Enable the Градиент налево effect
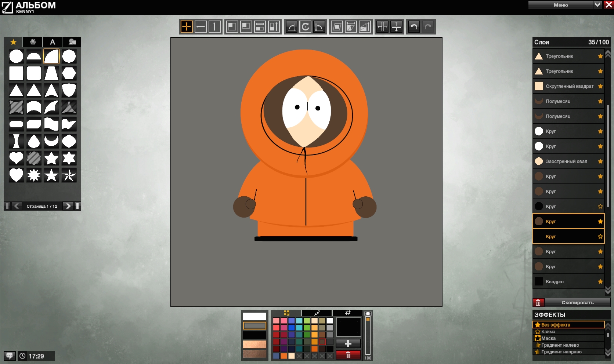Viewport: 614px width, 364px height. pos(568,345)
